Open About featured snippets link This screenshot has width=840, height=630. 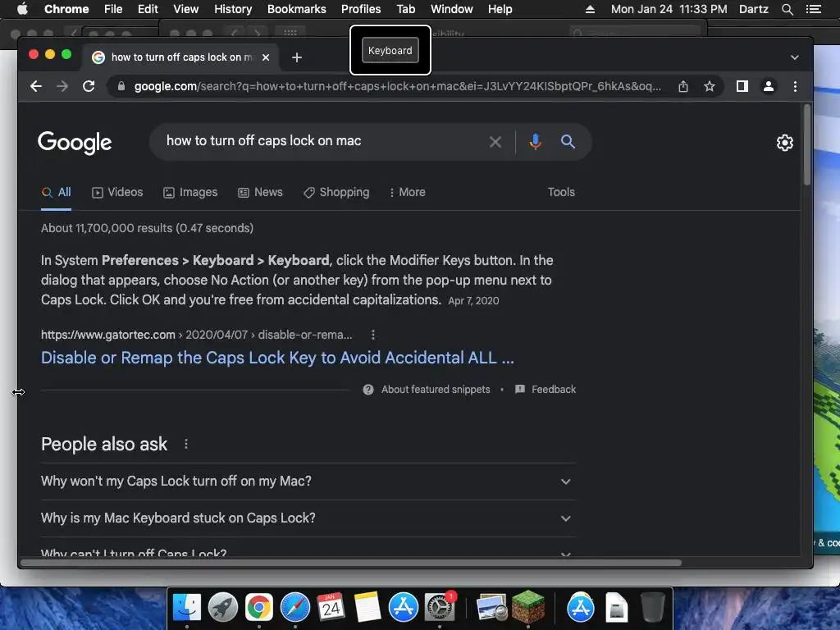click(x=436, y=390)
